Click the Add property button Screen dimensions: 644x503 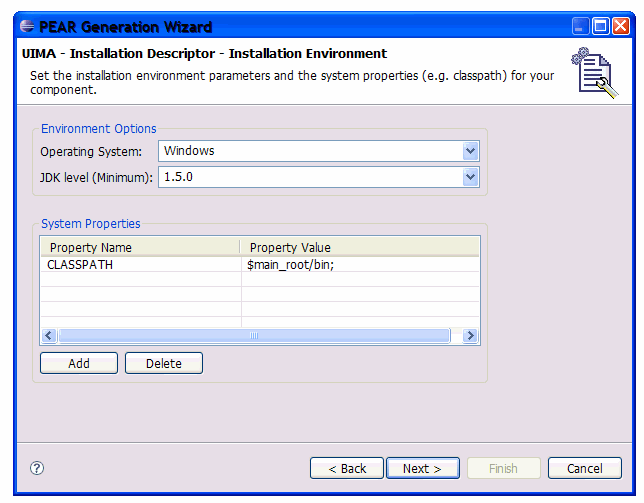point(79,363)
